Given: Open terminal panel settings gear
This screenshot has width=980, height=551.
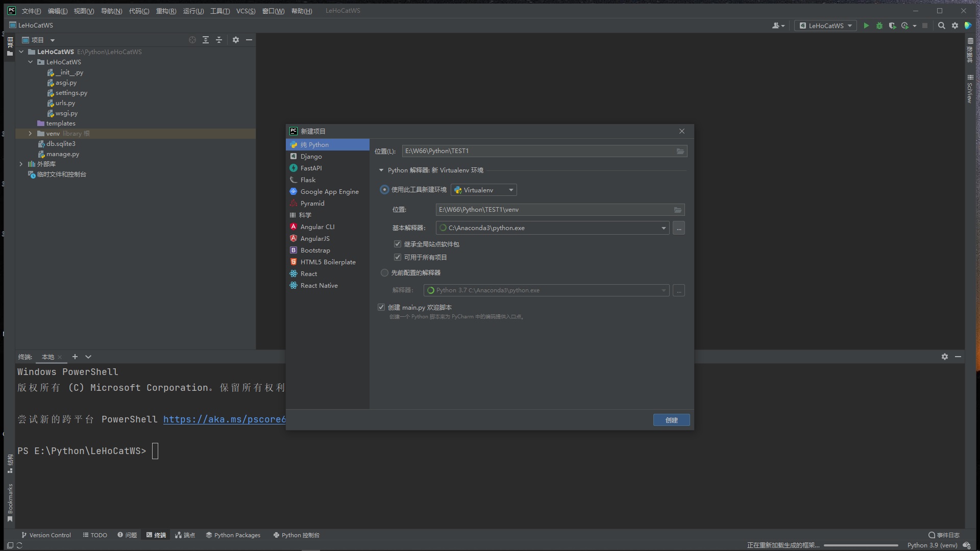Looking at the screenshot, I should pos(945,357).
